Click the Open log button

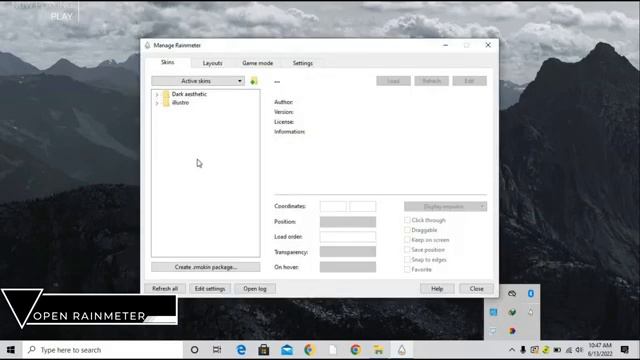(255, 289)
